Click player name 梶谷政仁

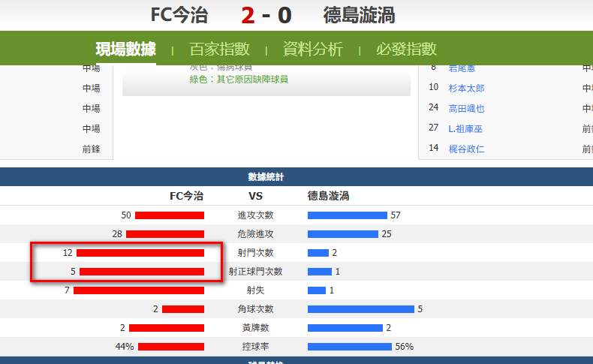click(466, 149)
